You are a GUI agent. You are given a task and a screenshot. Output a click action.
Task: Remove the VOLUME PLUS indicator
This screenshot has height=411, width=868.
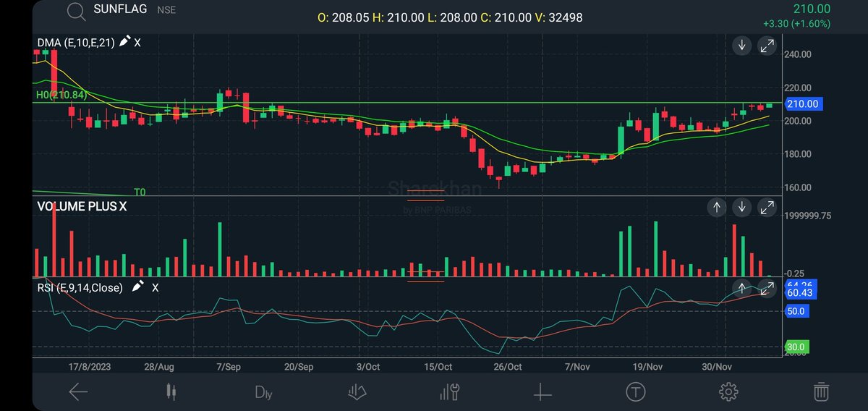[x=123, y=206]
